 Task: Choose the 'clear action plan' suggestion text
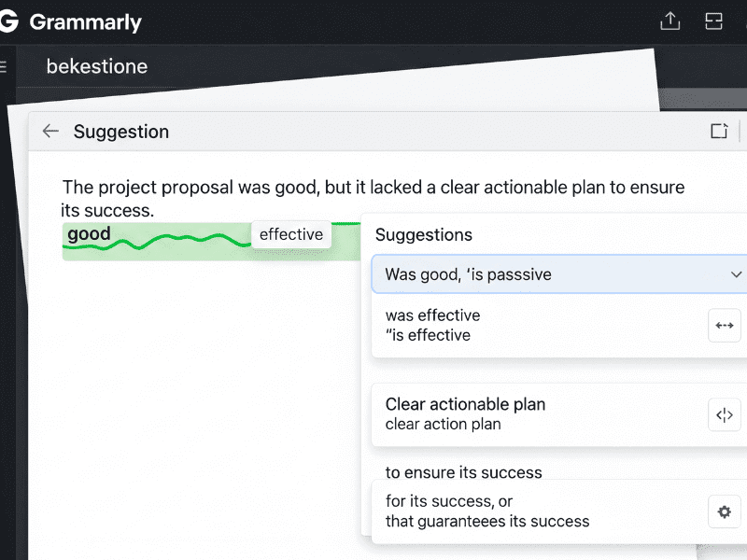point(443,424)
